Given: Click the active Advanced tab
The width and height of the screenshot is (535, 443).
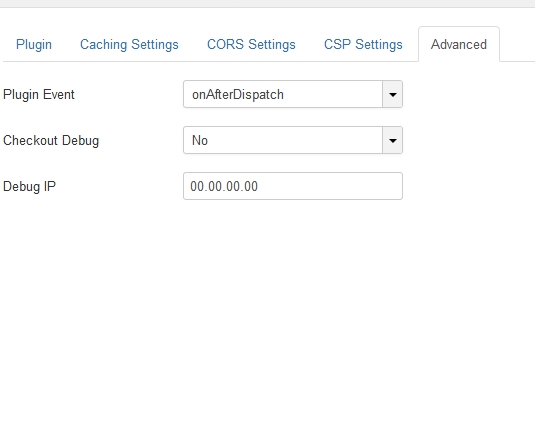Looking at the screenshot, I should tap(459, 44).
